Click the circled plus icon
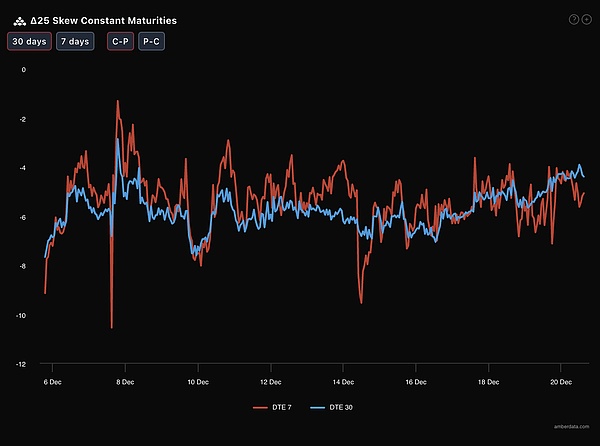The width and height of the screenshot is (600, 446). click(x=585, y=19)
